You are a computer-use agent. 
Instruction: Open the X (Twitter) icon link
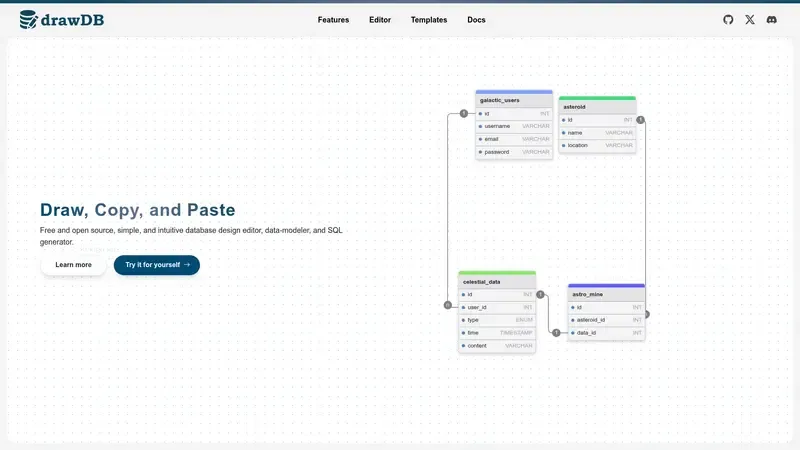[x=749, y=20]
